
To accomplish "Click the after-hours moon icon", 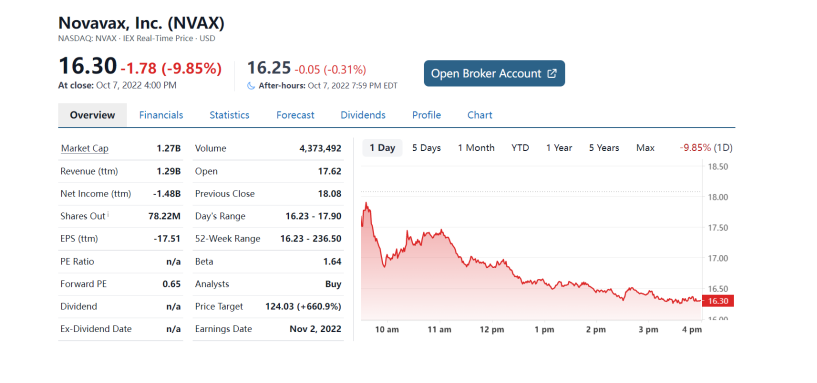I will pyautogui.click(x=251, y=85).
